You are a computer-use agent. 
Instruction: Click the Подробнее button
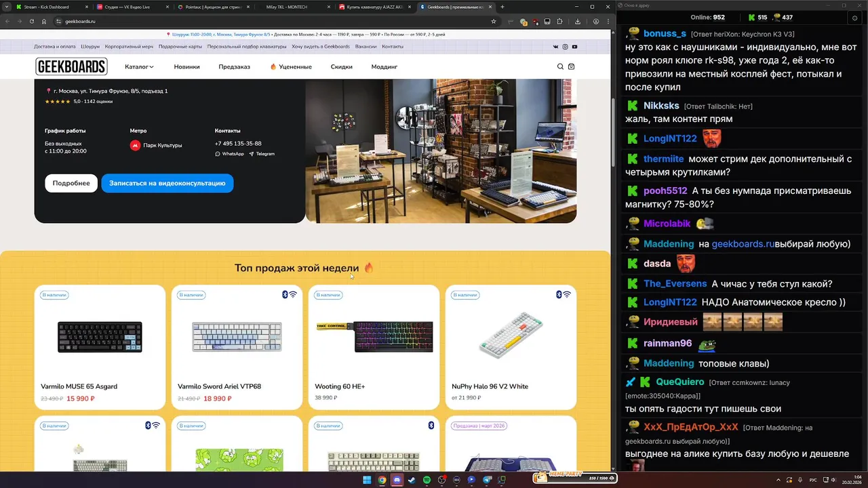[71, 183]
